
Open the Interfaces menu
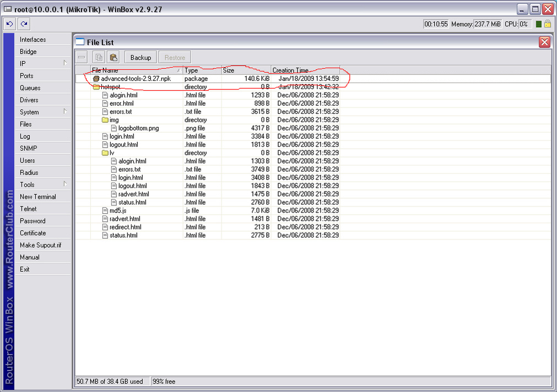pyautogui.click(x=42, y=40)
